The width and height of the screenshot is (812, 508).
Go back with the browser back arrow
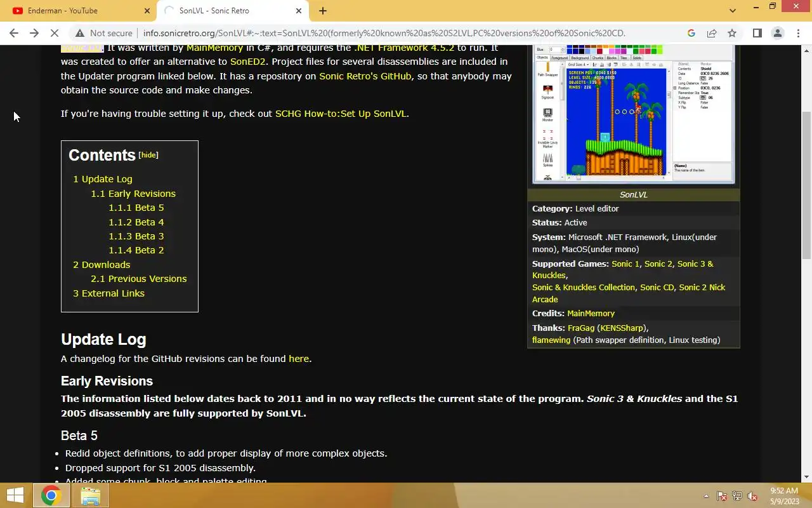(14, 33)
